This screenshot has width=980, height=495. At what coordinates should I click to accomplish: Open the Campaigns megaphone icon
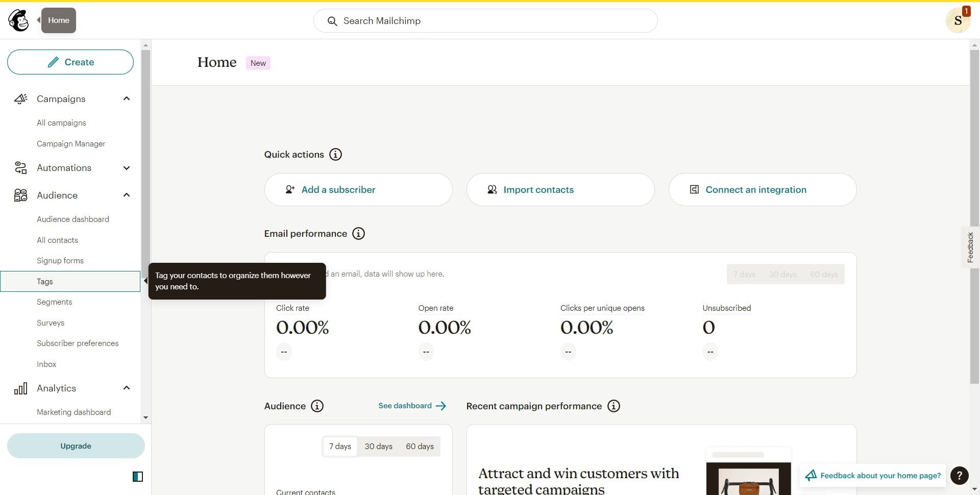click(x=20, y=98)
